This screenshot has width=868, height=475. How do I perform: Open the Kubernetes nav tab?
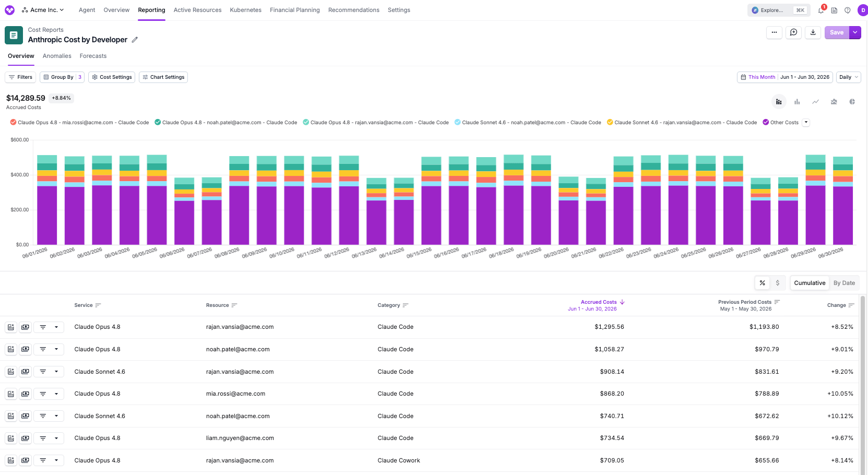point(245,10)
